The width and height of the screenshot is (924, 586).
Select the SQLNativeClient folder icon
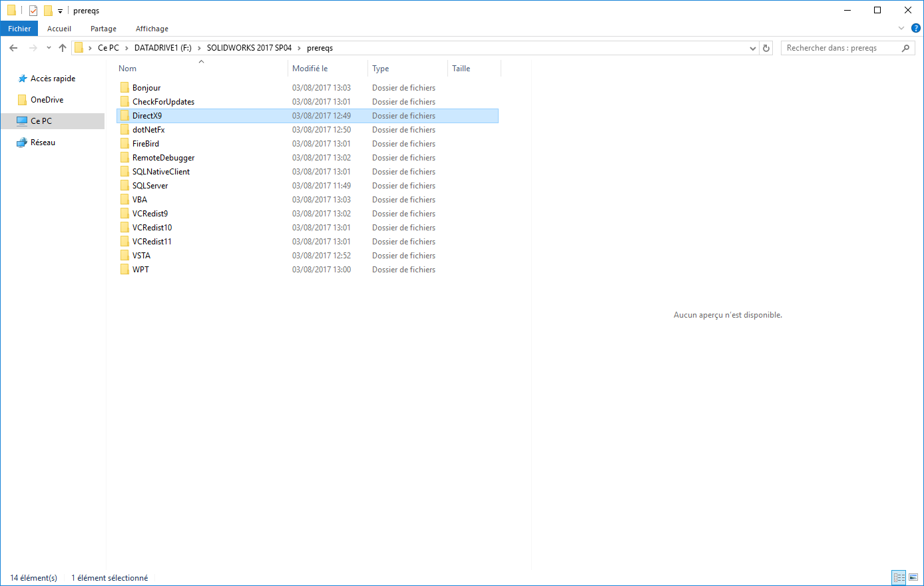(124, 172)
